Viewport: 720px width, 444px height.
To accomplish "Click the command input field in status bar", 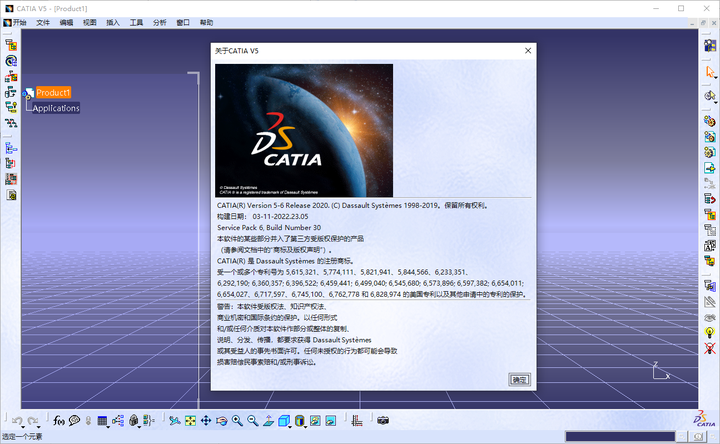I will point(620,436).
